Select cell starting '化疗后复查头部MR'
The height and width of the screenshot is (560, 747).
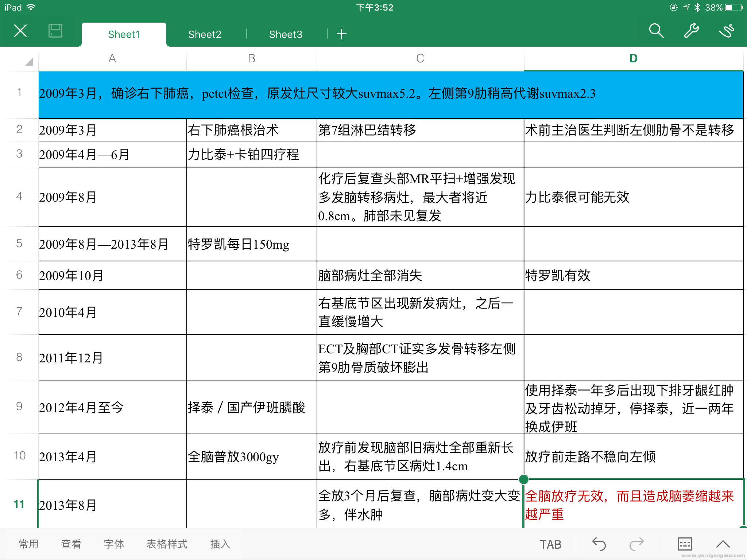[x=420, y=197]
